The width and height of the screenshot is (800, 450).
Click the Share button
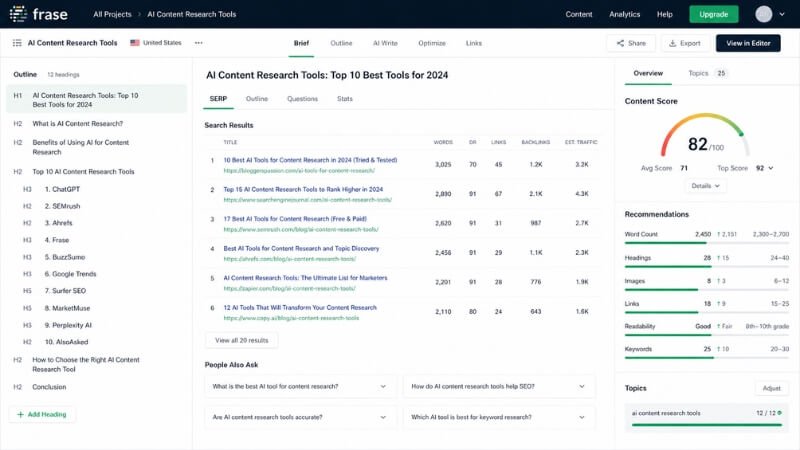click(631, 43)
